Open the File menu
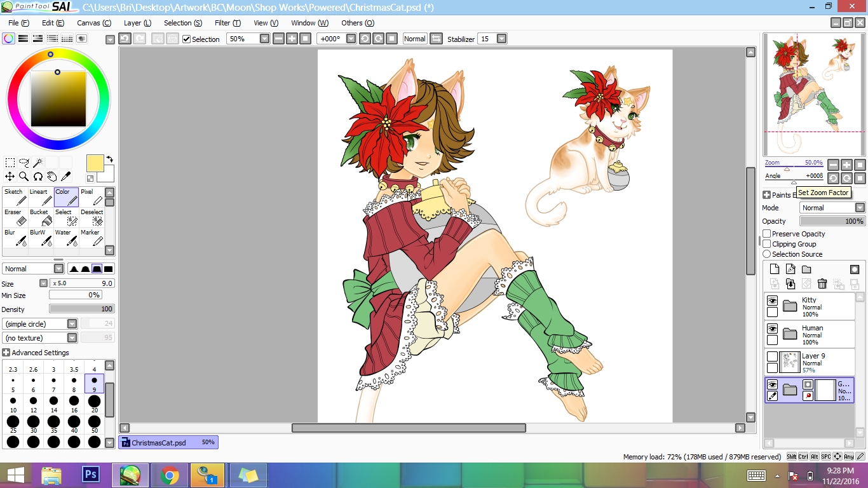This screenshot has width=868, height=488. (18, 23)
